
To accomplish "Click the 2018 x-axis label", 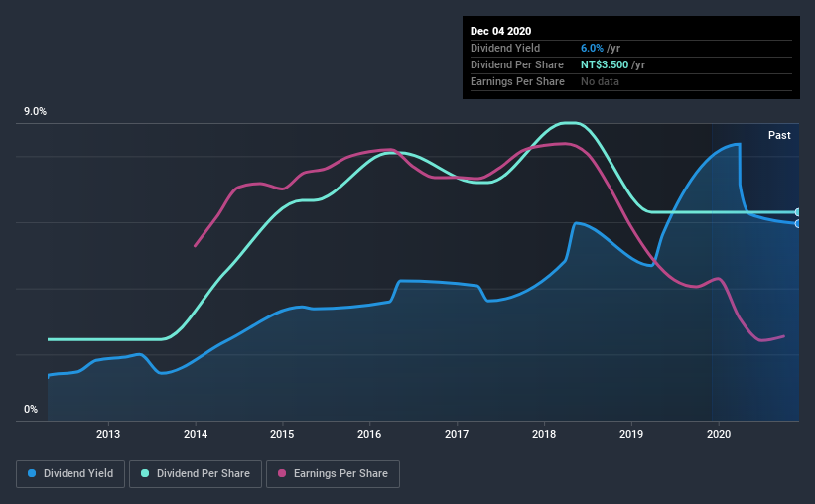I will (544, 434).
